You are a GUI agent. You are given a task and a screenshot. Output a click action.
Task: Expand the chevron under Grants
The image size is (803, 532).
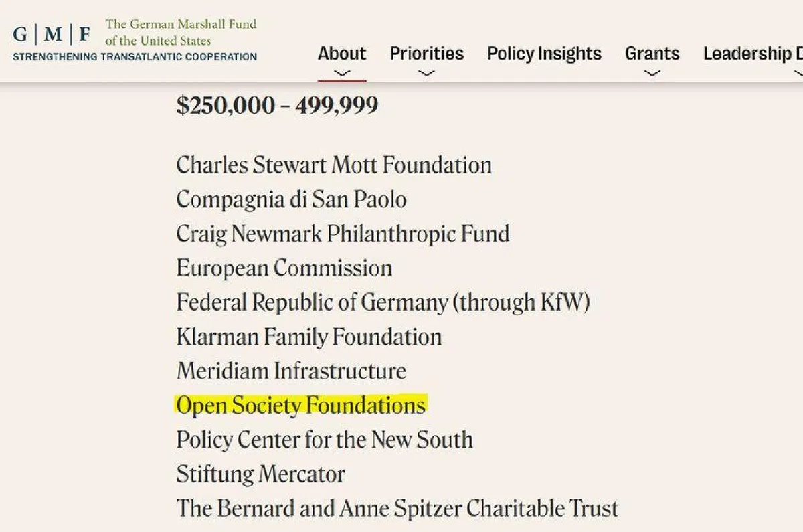point(652,72)
